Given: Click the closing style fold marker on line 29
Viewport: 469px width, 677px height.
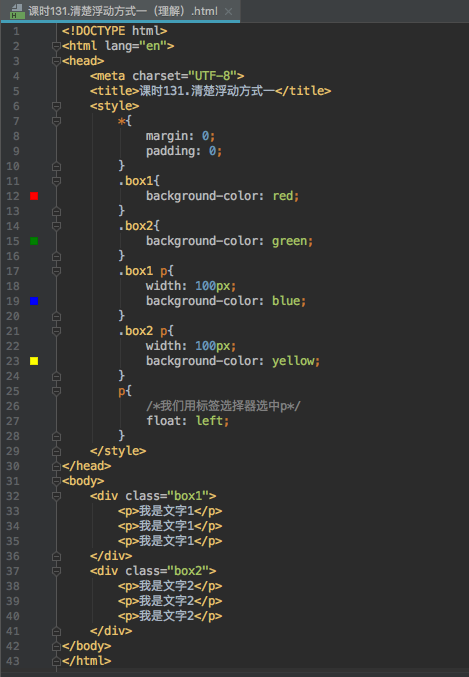Looking at the screenshot, I should pyautogui.click(x=56, y=451).
